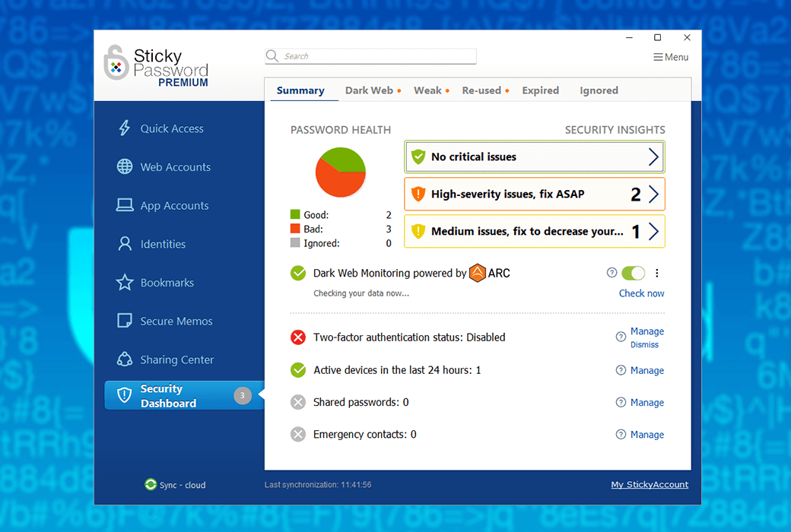The height and width of the screenshot is (532, 791).
Task: Click the ARC logo icon
Action: point(477,273)
